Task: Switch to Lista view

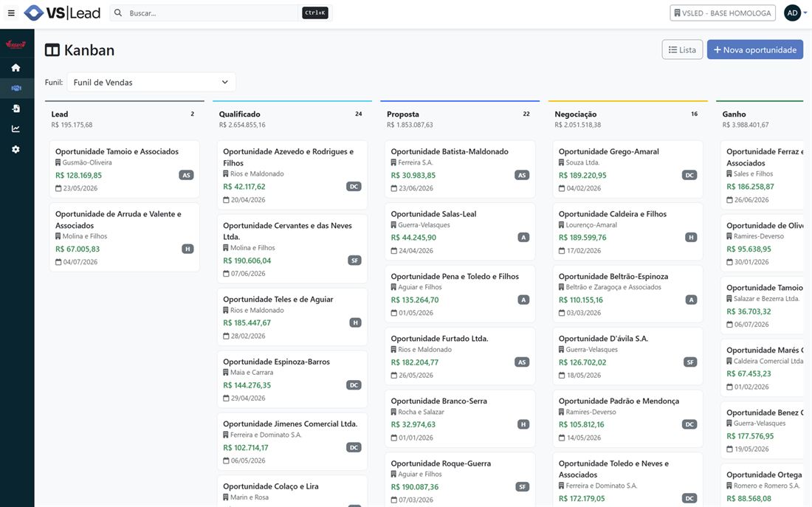Action: click(x=682, y=49)
